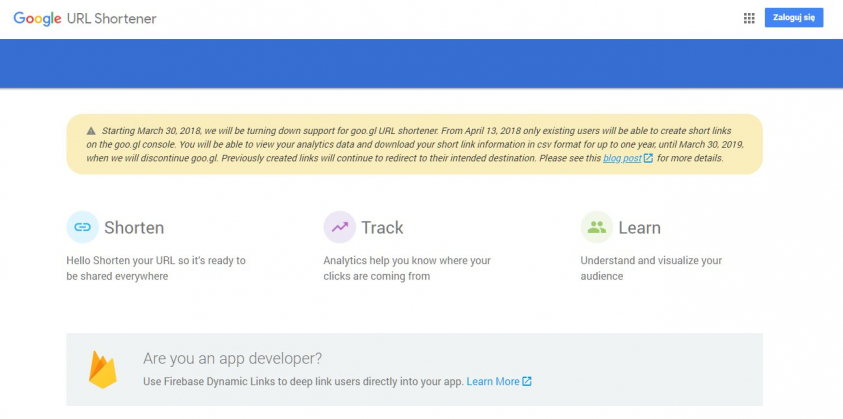This screenshot has height=419, width=843.
Task: Click the Learn audience icon
Action: click(x=597, y=227)
